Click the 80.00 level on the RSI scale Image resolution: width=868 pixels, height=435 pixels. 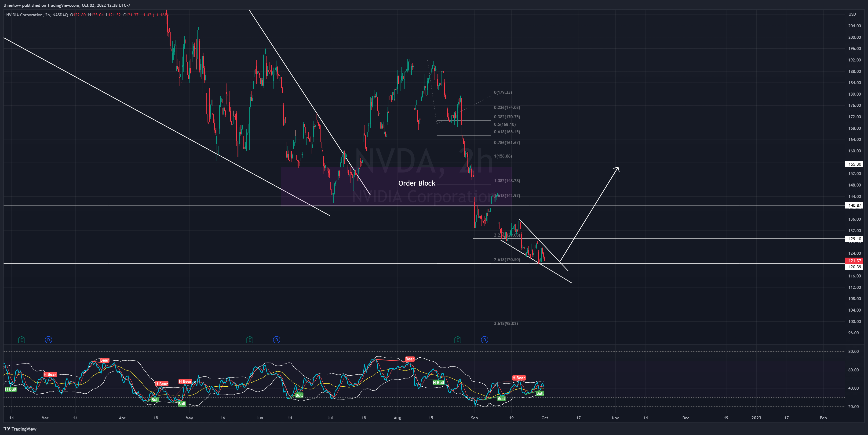(x=853, y=351)
